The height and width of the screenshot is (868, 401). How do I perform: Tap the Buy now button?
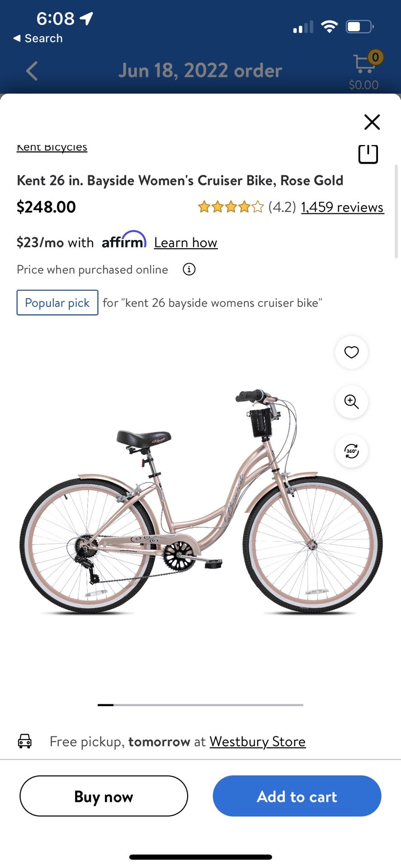(104, 796)
